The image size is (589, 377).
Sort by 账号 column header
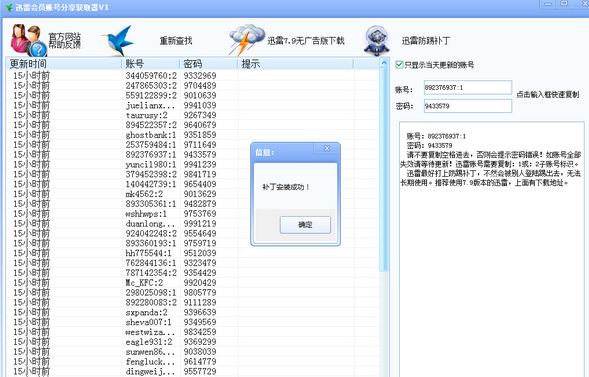[151, 64]
